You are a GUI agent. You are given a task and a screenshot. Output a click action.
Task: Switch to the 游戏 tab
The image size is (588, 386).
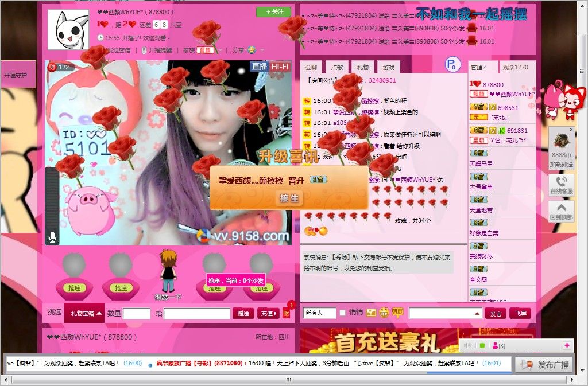389,67
